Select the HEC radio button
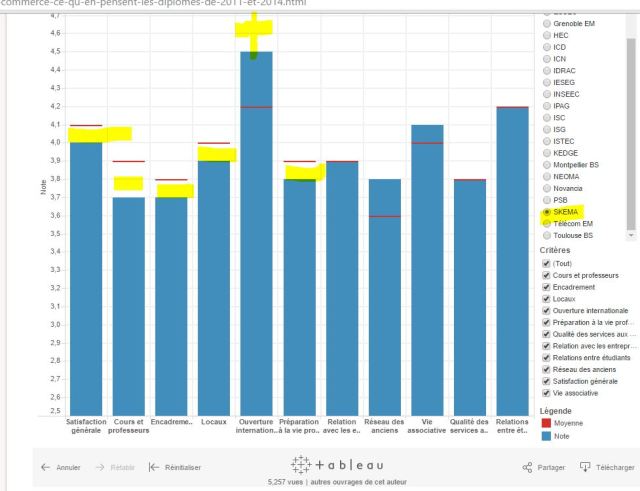This screenshot has width=640, height=491. (547, 36)
